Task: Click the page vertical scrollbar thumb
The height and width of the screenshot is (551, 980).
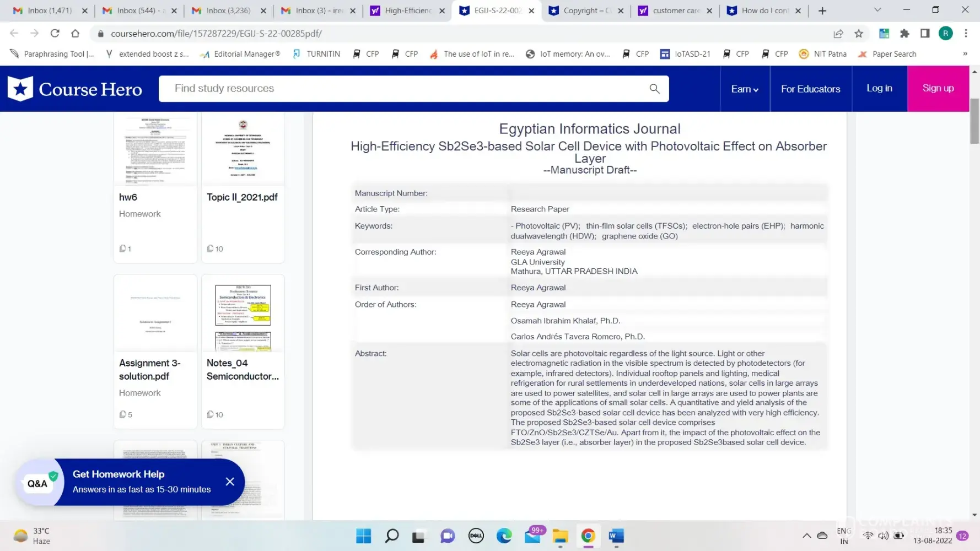Action: tap(974, 121)
